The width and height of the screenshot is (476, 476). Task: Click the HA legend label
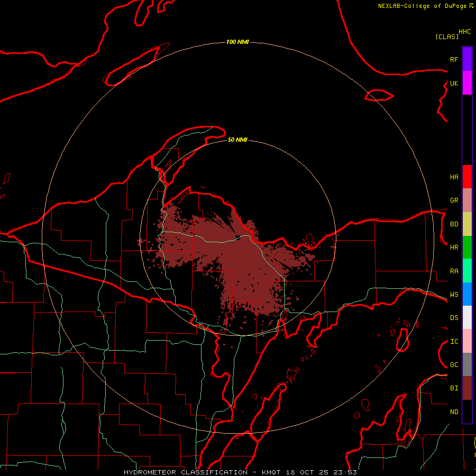point(454,177)
